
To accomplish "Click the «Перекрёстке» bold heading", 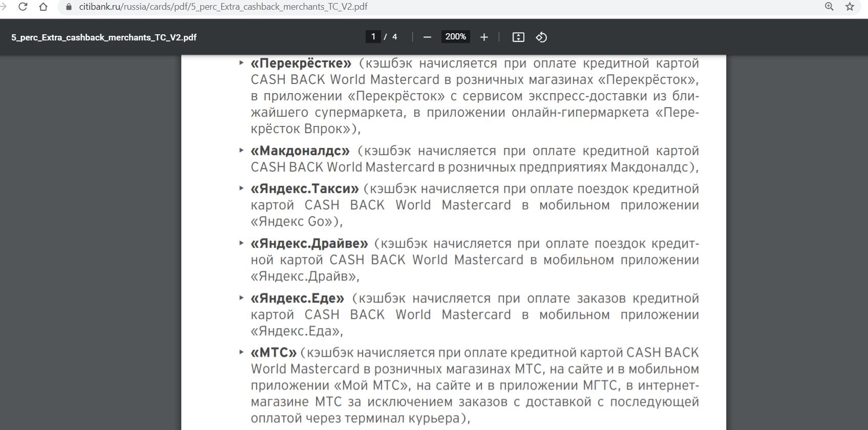I will [x=301, y=63].
